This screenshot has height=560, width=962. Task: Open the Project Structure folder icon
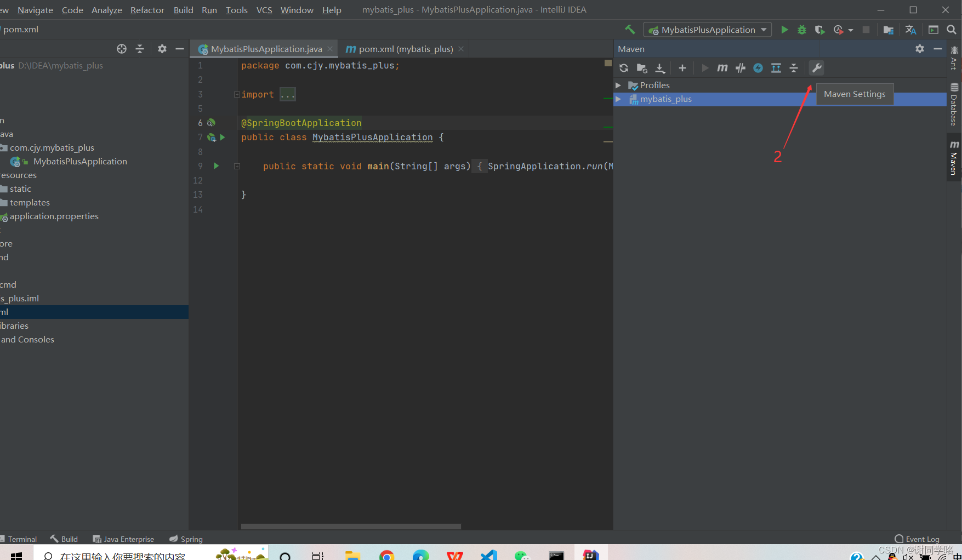tap(889, 30)
